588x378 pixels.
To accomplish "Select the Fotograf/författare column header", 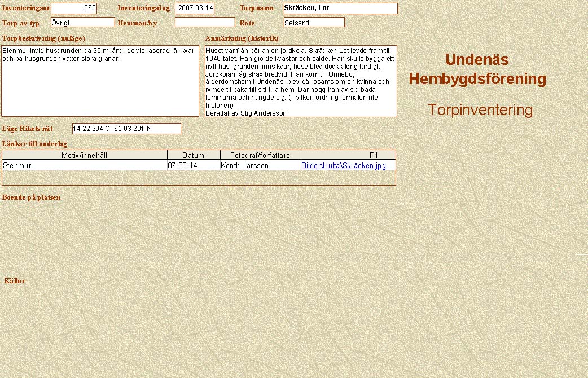I will click(x=260, y=155).
